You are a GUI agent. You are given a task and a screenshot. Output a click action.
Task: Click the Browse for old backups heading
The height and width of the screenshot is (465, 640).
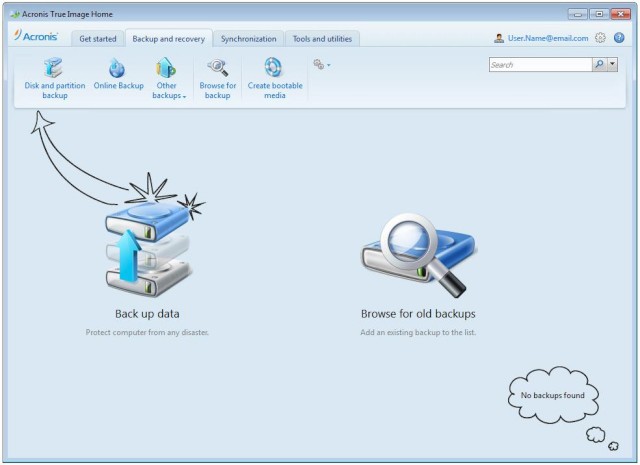418,314
